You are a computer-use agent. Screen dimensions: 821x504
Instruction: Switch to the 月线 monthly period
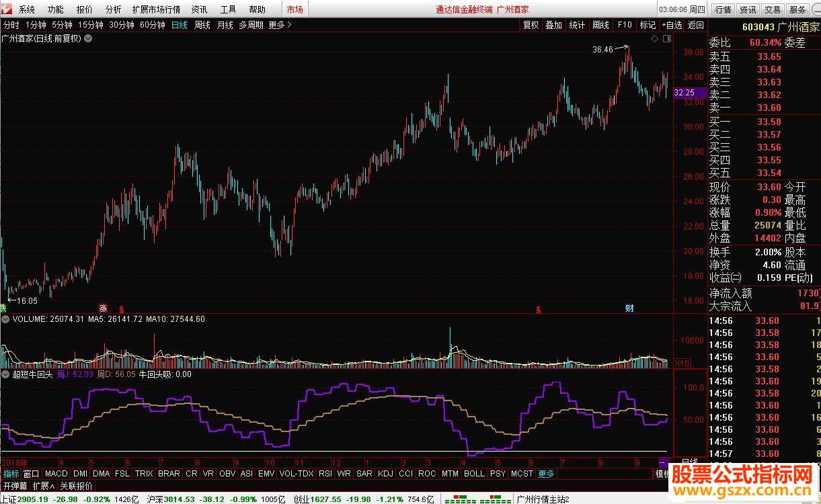coord(225,25)
